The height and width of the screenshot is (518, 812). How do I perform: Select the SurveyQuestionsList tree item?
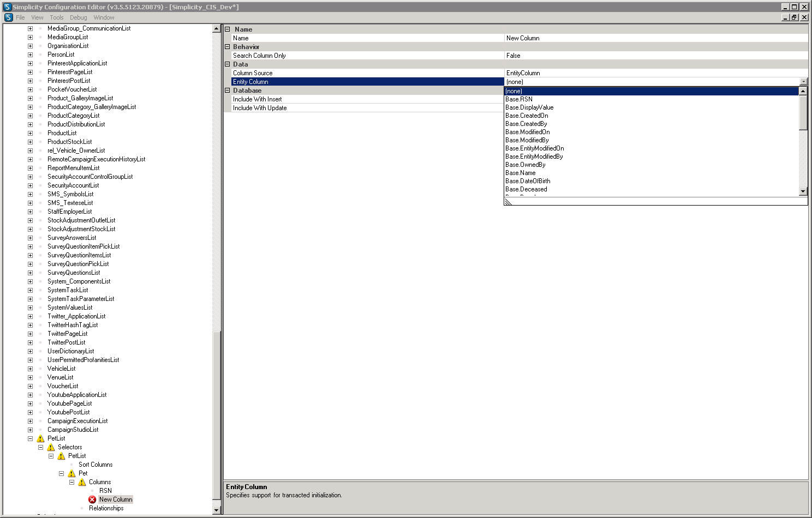[74, 273]
